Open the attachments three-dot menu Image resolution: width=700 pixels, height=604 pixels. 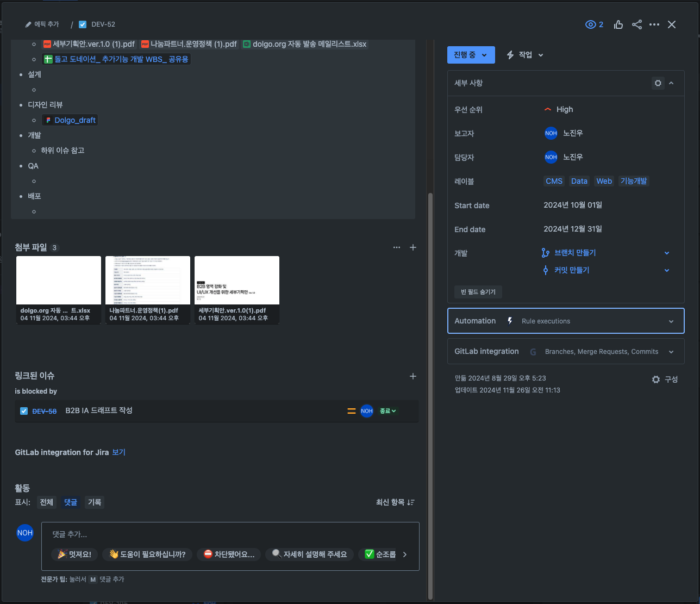pos(397,247)
